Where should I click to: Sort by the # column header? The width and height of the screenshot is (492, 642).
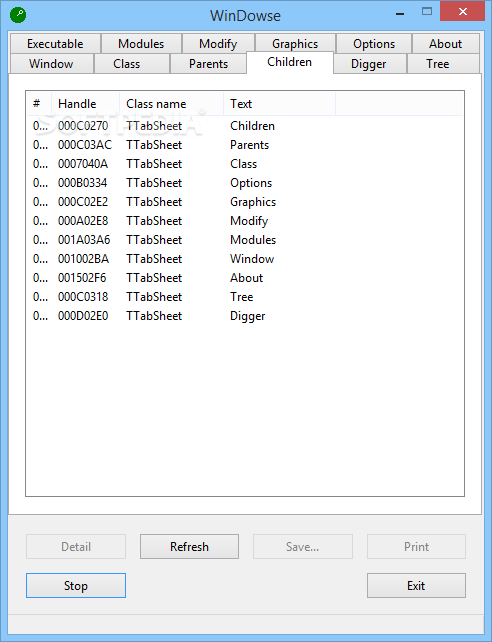tap(39, 104)
